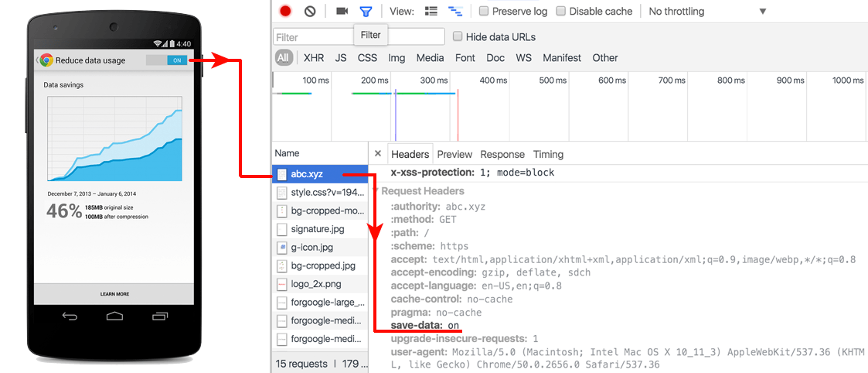Open the No throttling dropdown
The height and width of the screenshot is (373, 868).
[x=707, y=11]
